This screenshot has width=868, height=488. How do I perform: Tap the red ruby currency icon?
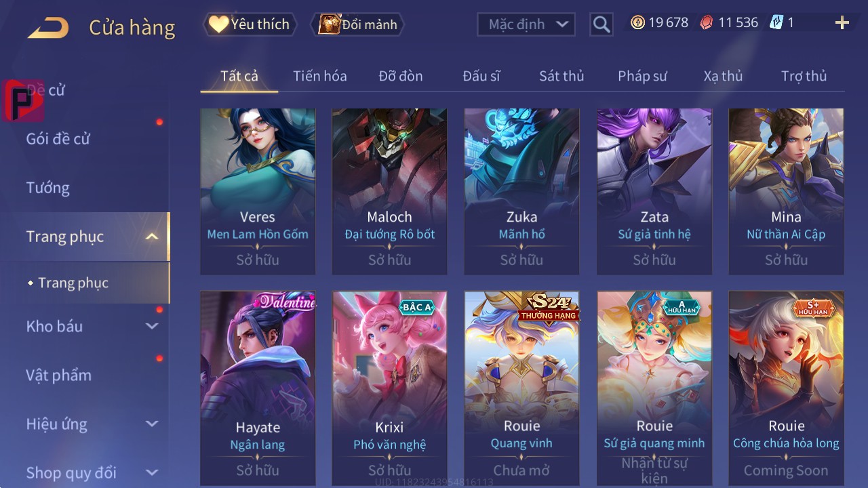(x=707, y=23)
